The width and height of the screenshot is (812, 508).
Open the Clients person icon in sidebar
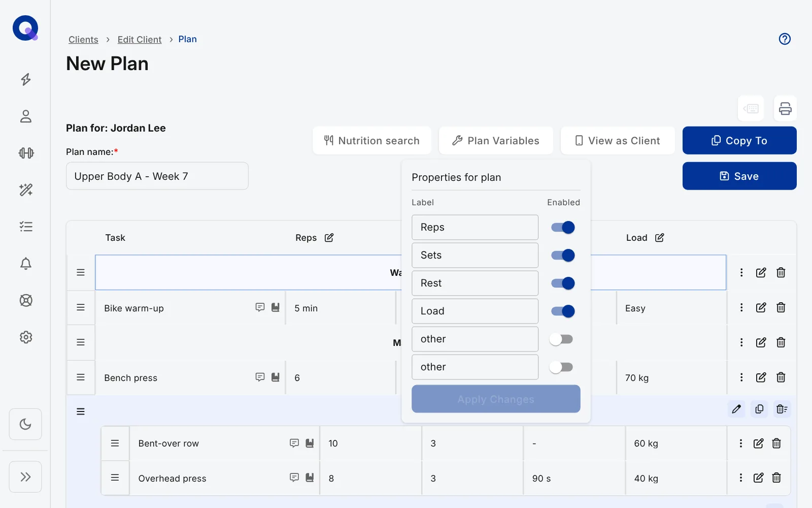point(26,116)
